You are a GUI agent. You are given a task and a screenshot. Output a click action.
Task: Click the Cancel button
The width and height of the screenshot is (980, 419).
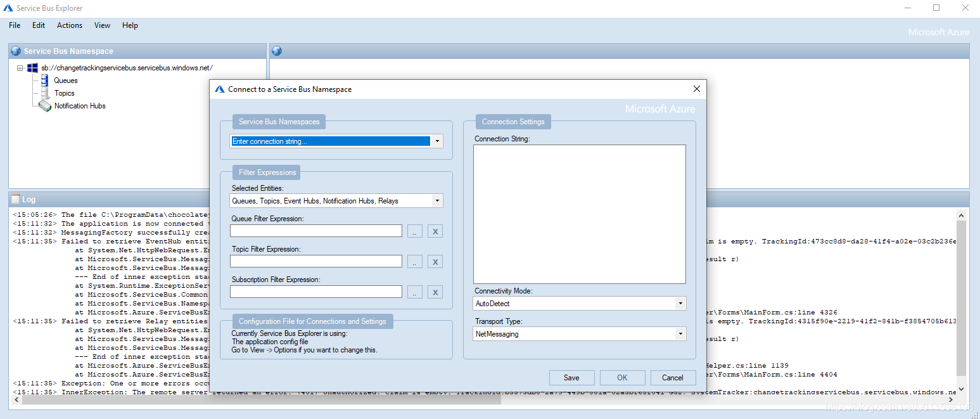(x=673, y=378)
